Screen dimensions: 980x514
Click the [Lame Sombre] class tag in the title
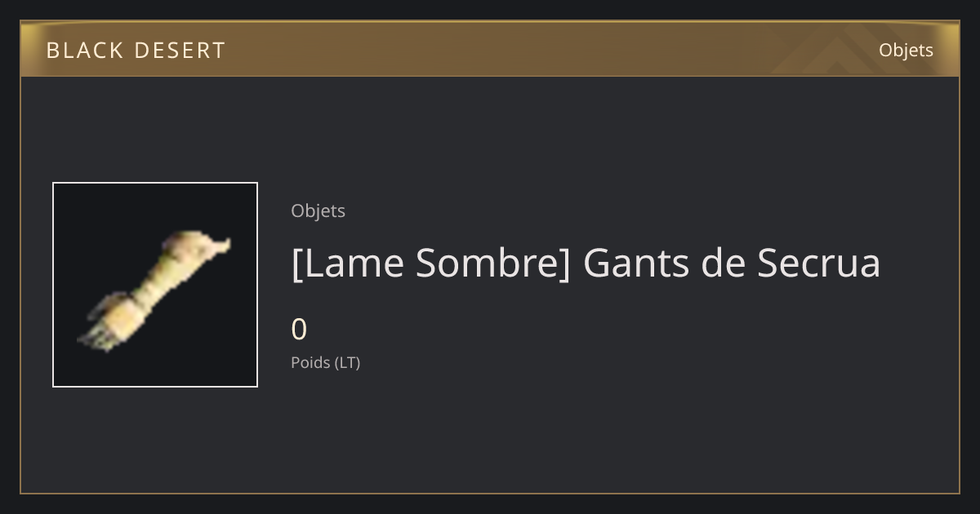[430, 263]
